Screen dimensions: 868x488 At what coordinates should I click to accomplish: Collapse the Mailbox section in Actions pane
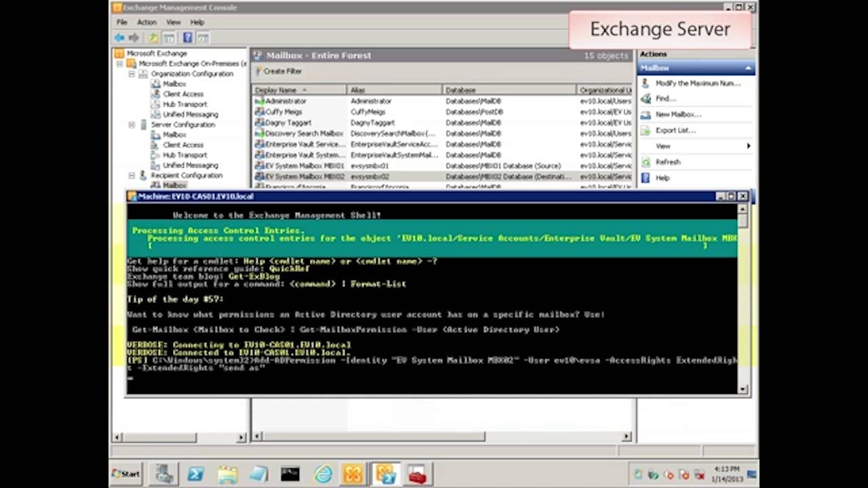point(748,68)
